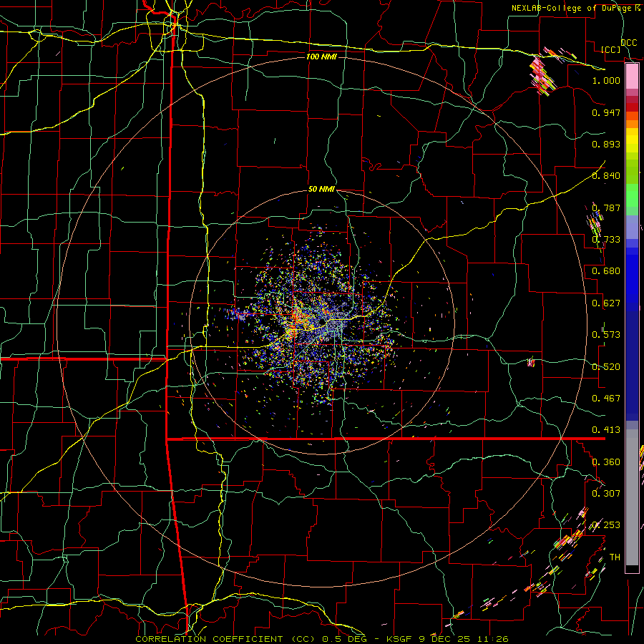Click the 0.360 legend value
Image resolution: width=644 pixels, height=644 pixels.
click(x=606, y=462)
